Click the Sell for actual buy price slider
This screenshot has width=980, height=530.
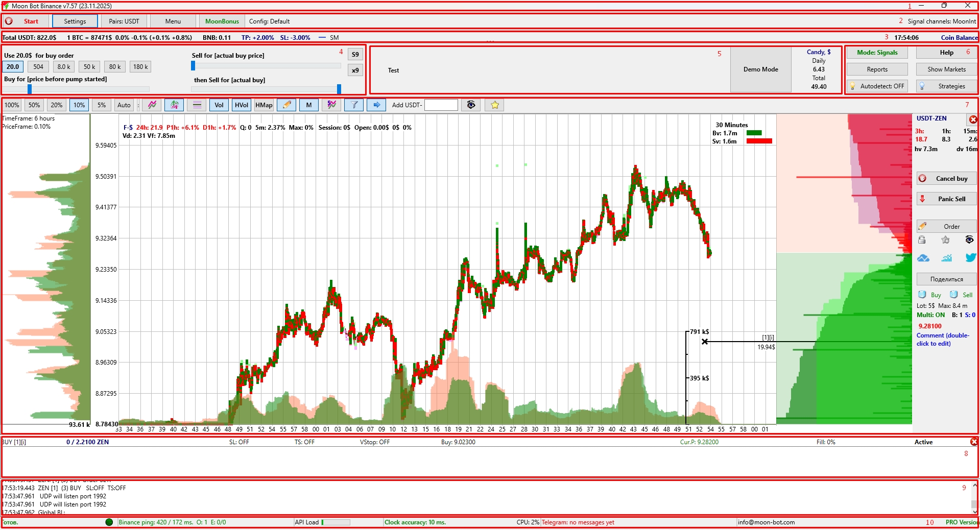coord(266,66)
